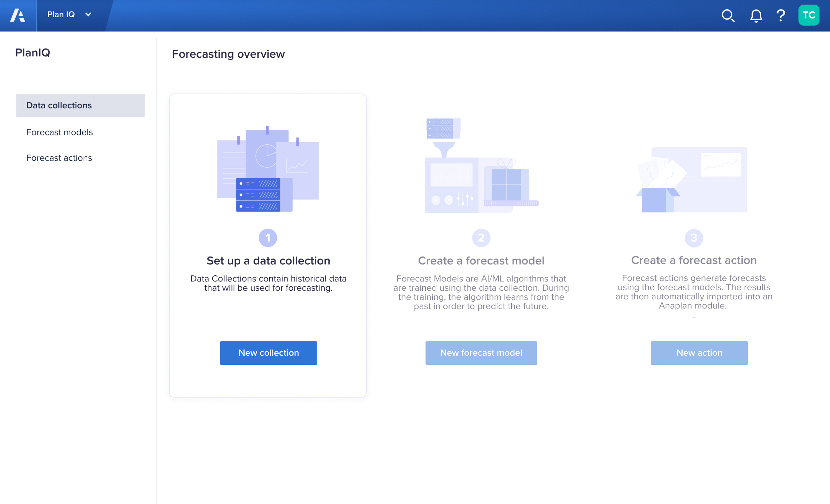Viewport: 830px width, 504px height.
Task: Open the notifications bell icon
Action: (756, 16)
